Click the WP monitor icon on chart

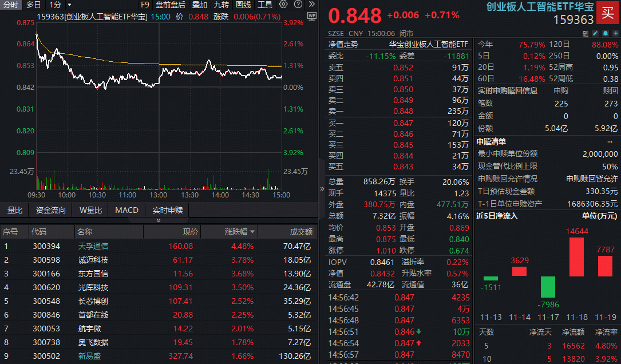click(311, 17)
